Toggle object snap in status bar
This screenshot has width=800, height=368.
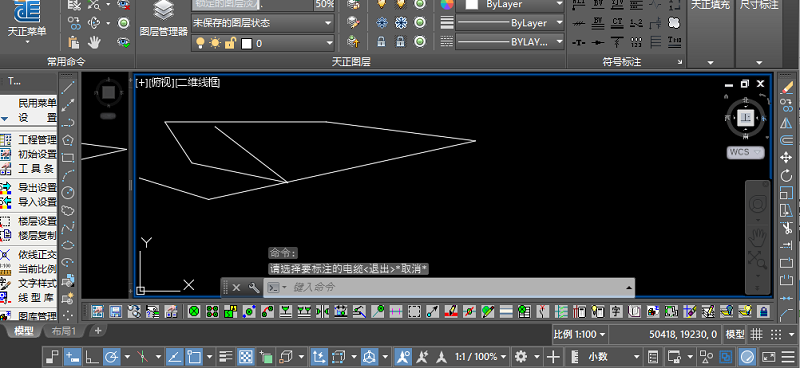click(194, 356)
